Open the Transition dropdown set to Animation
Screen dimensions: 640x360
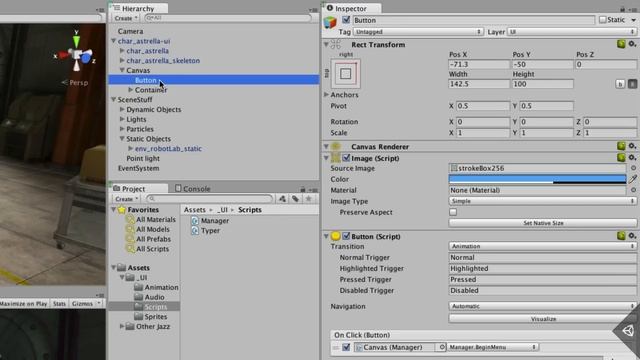[x=543, y=247]
